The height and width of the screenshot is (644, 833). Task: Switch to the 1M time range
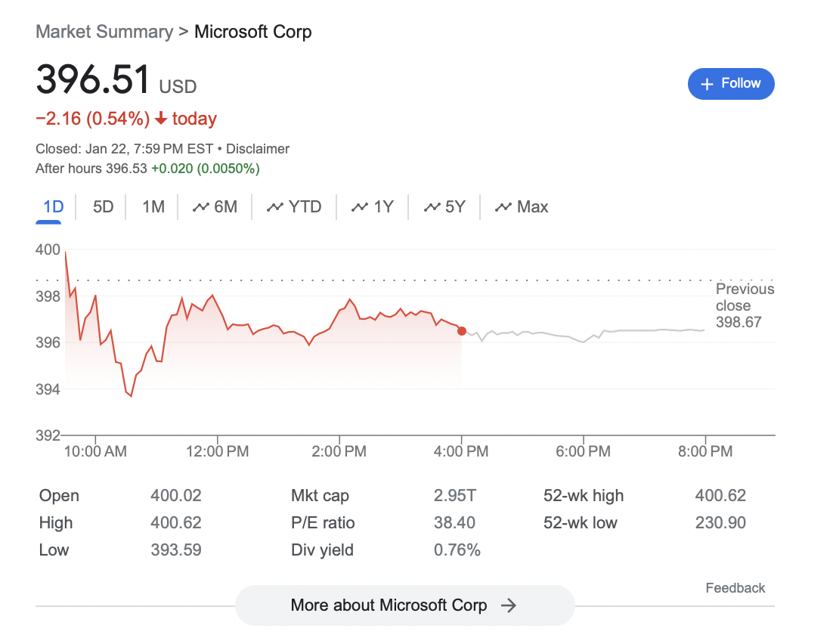pyautogui.click(x=153, y=207)
